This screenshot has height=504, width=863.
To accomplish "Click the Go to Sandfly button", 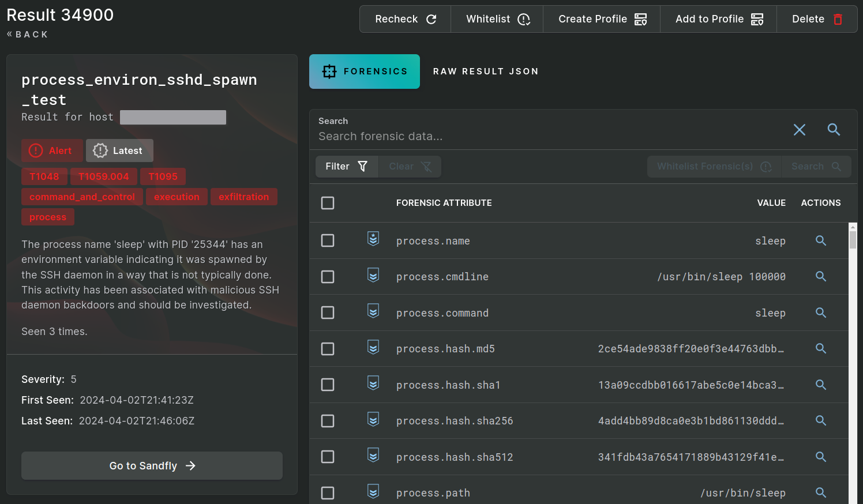I will click(152, 465).
